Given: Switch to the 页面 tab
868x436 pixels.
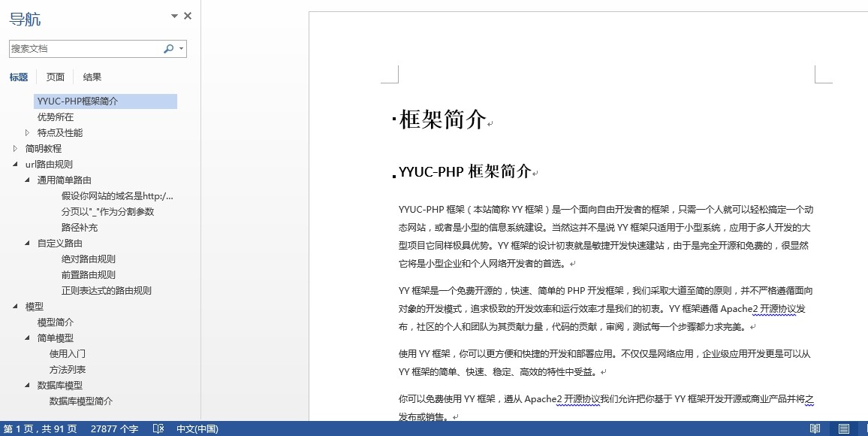Looking at the screenshot, I should click(56, 77).
